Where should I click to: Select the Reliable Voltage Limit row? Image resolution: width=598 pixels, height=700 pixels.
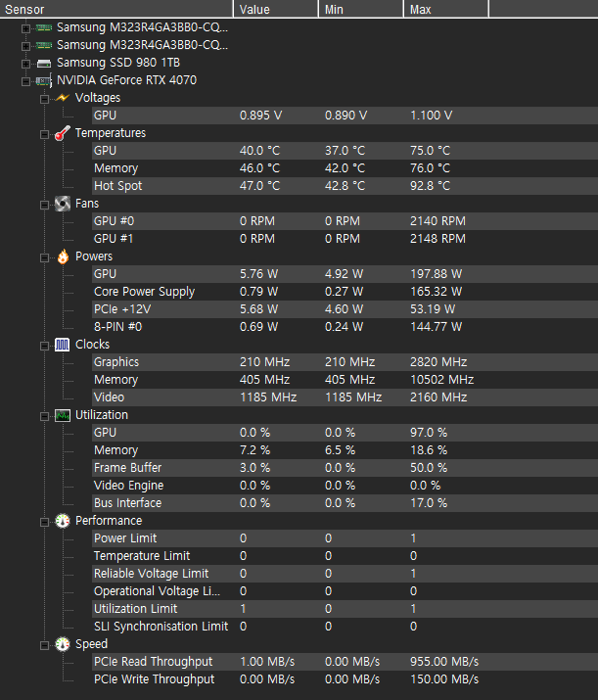(x=345, y=574)
